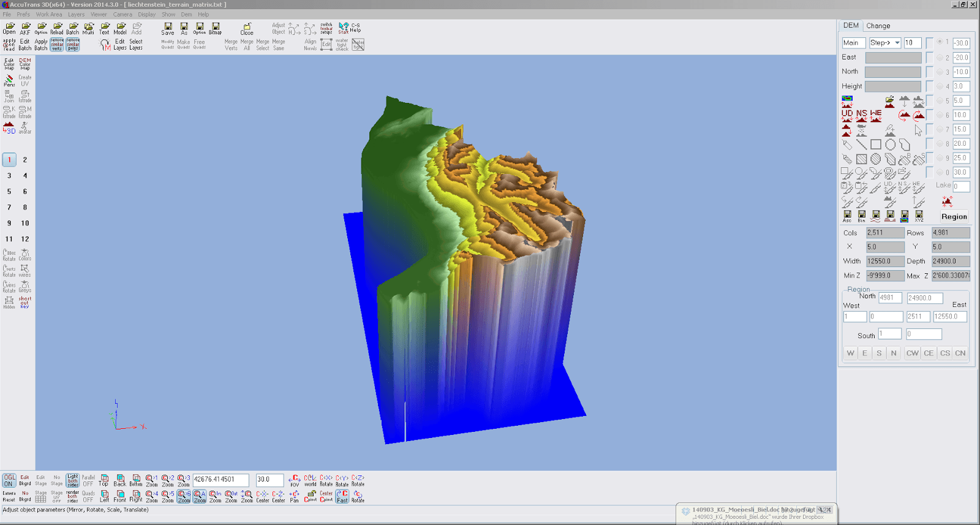980x525 pixels.
Task: Click the open DEM file icon
Action: coord(889,101)
